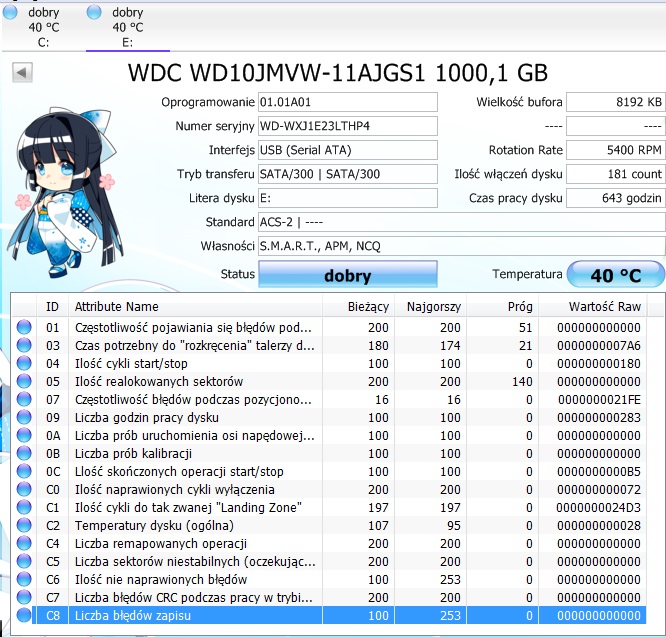The height and width of the screenshot is (637, 666).
Task: Click the power-on hours field 643 godzin
Action: coord(615,198)
